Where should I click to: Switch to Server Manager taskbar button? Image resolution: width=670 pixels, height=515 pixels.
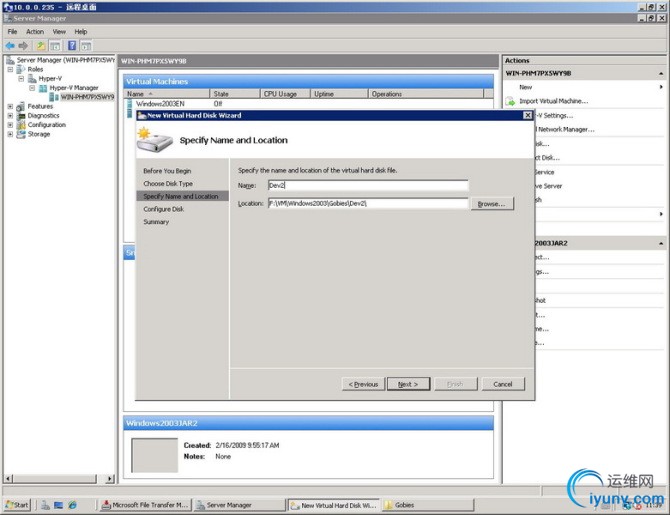(239, 505)
